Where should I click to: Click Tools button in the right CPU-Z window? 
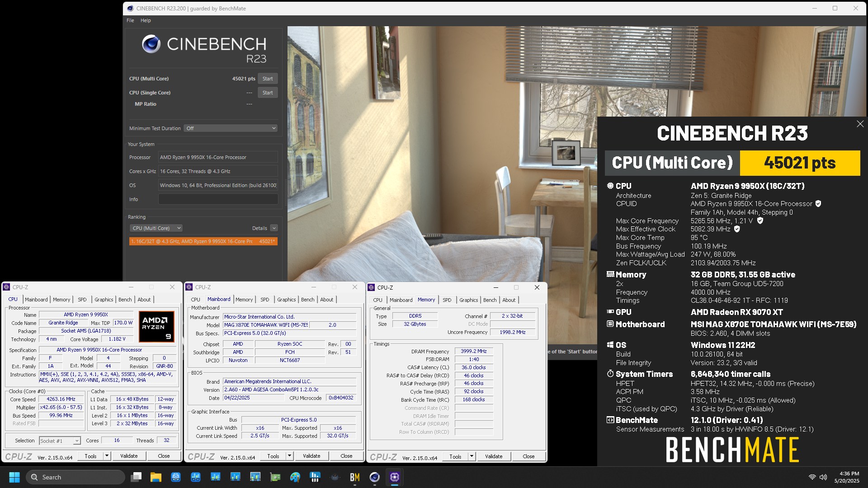(455, 456)
